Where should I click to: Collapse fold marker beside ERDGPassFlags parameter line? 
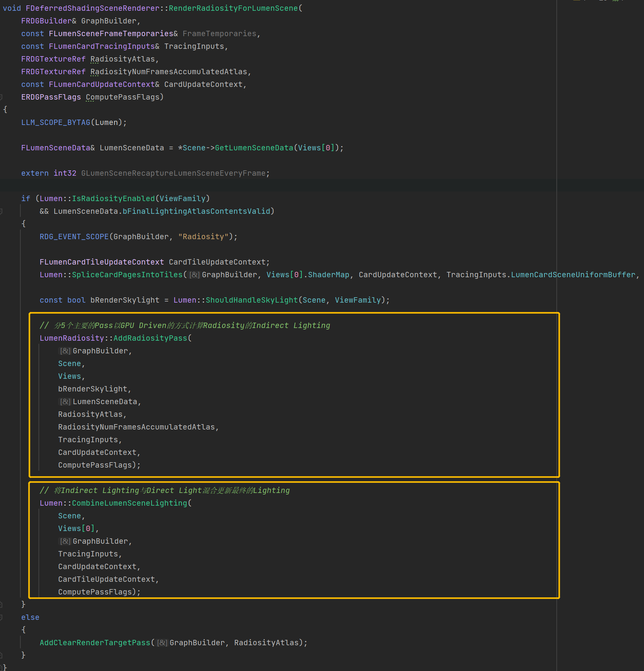(1, 97)
